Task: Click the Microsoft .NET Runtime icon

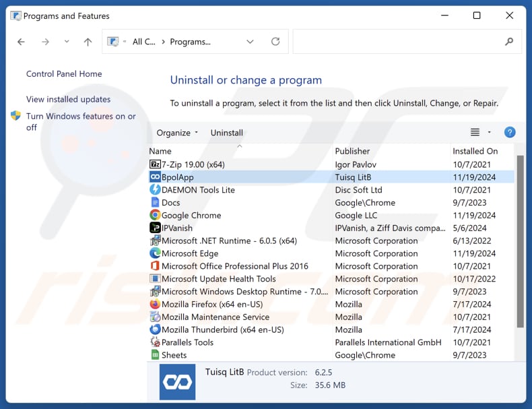Action: (x=155, y=241)
